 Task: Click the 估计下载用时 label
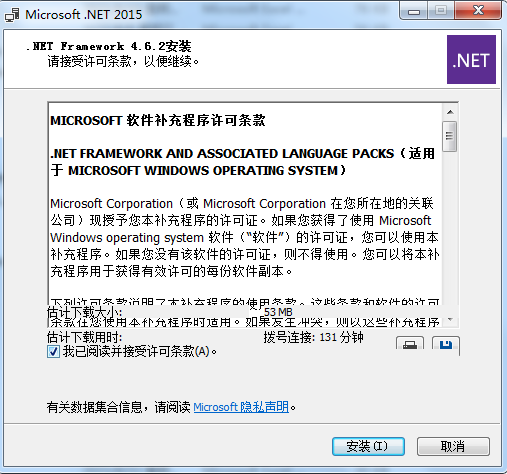(x=84, y=337)
